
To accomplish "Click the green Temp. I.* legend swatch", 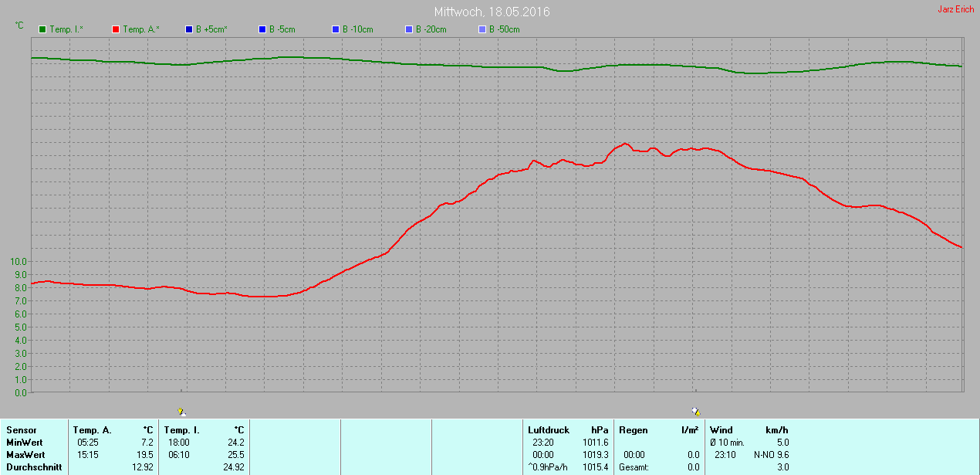I will tap(42, 29).
